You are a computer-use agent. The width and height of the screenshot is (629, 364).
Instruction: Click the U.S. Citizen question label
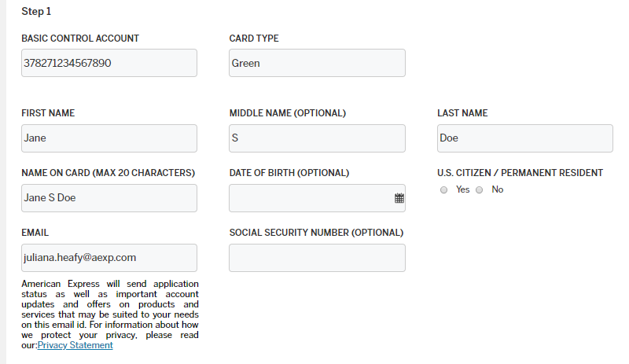point(520,173)
